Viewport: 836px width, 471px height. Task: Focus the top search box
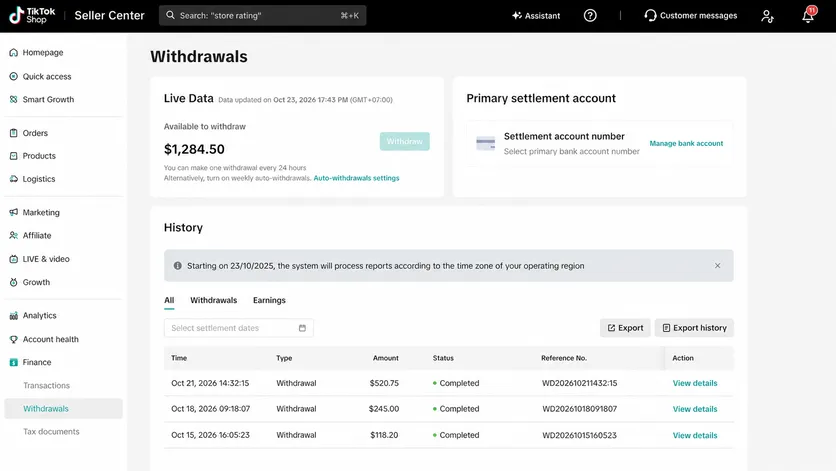[x=262, y=15]
